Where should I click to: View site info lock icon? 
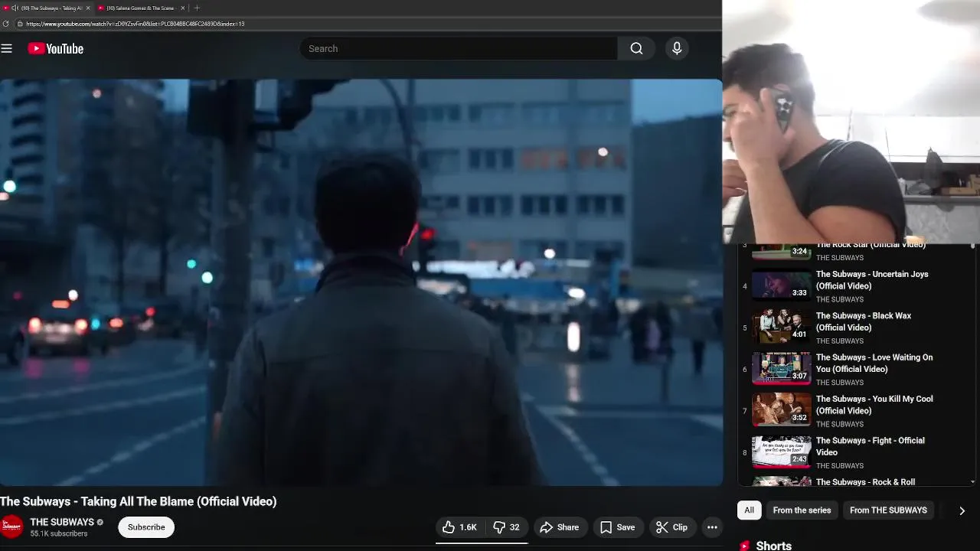20,24
